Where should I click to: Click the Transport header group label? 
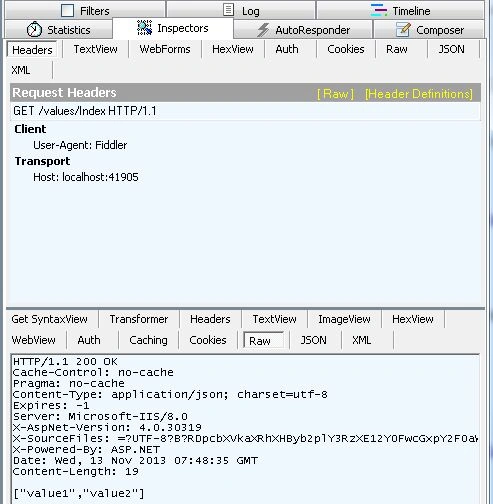(x=42, y=161)
